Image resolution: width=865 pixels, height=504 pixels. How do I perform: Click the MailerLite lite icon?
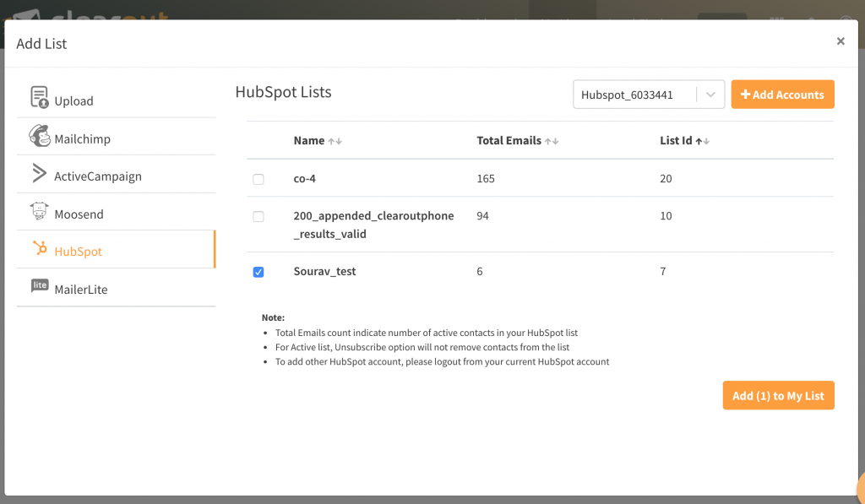point(40,285)
